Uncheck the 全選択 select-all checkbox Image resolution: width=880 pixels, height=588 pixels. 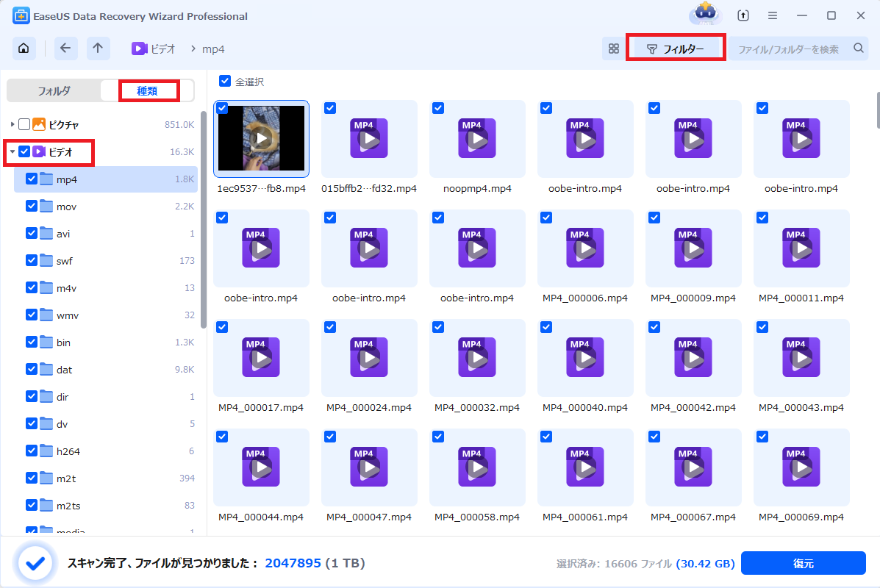[x=225, y=82]
